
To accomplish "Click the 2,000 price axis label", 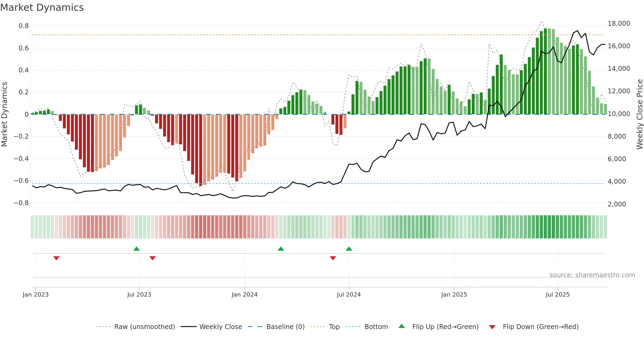I will click(x=617, y=204).
